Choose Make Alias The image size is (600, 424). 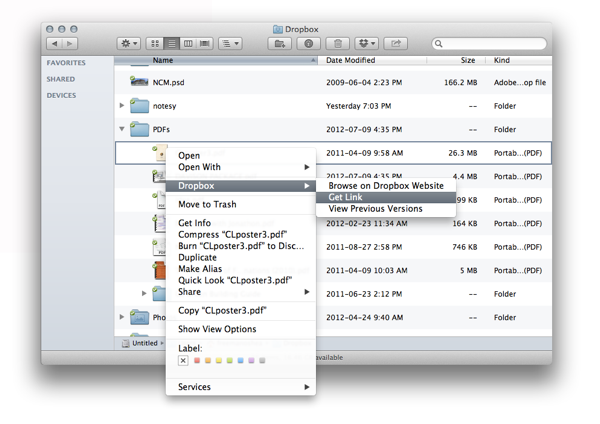(241, 269)
